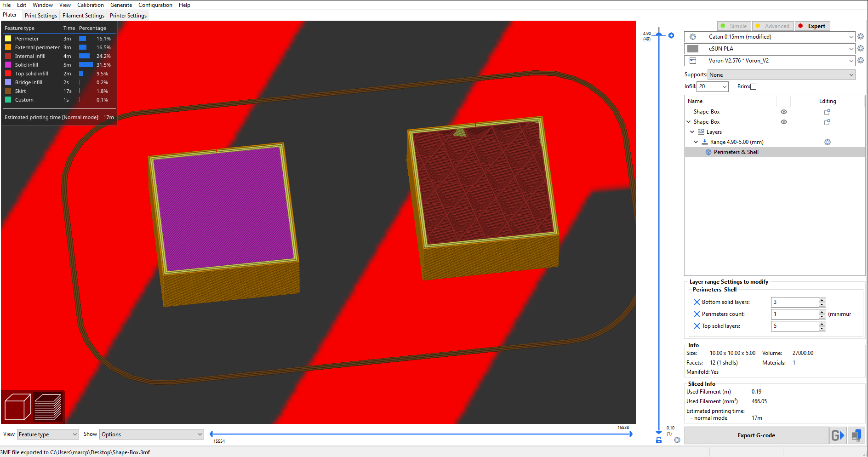Switch to Advanced mode

coord(772,26)
